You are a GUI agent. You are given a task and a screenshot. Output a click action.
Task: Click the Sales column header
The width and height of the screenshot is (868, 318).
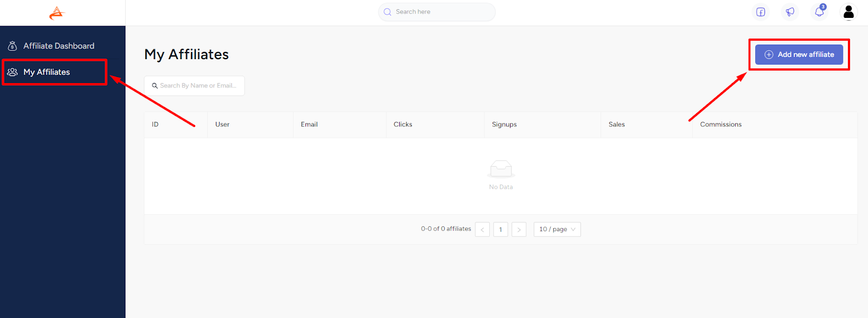coord(647,125)
